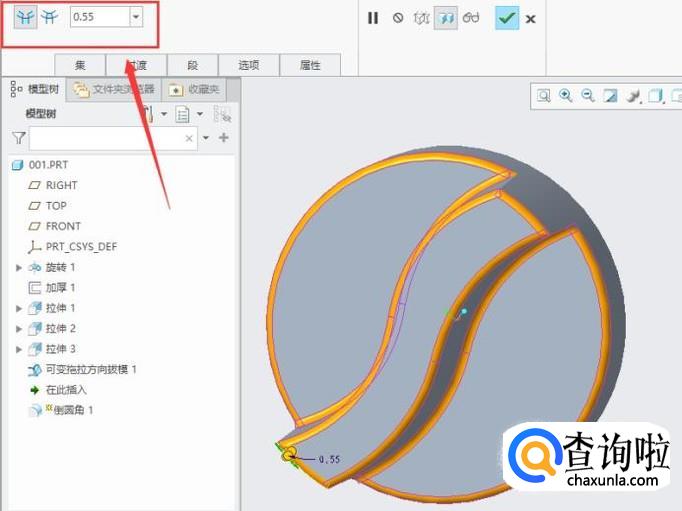Image resolution: width=682 pixels, height=511 pixels.
Task: Open the 段 tab
Action: coord(193,65)
